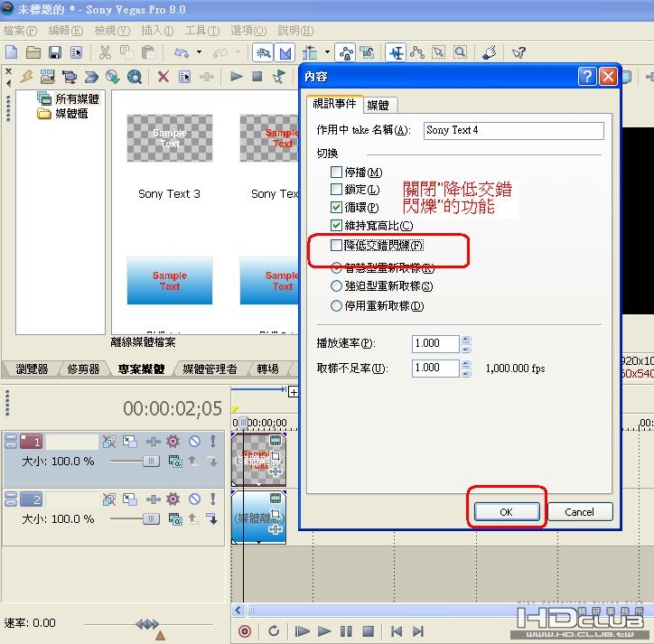Select 媒體櫃 folder in the media tree
Screen dimensions: 654x644
pyautogui.click(x=71, y=114)
